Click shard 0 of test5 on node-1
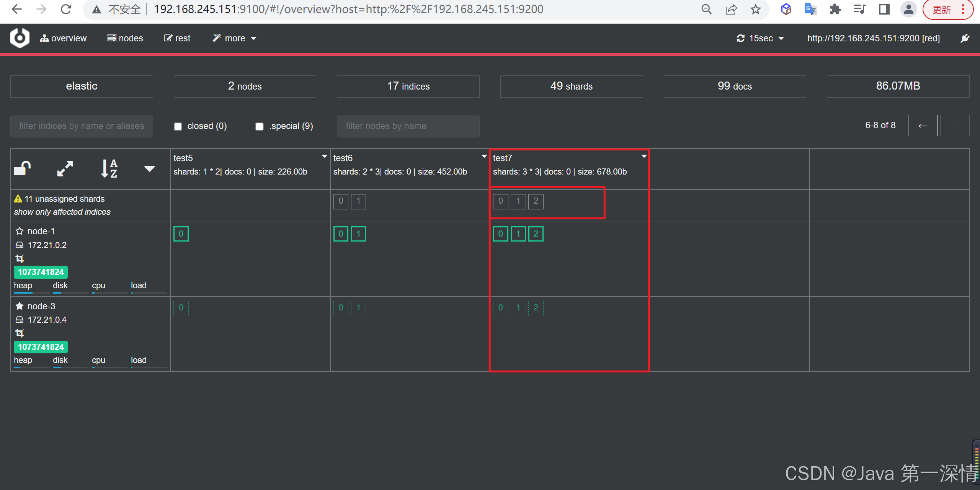Viewport: 980px width, 490px height. click(x=181, y=234)
